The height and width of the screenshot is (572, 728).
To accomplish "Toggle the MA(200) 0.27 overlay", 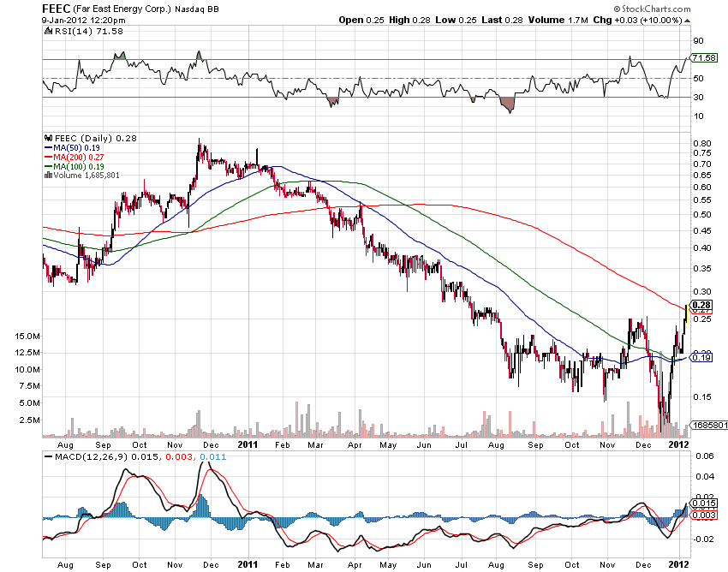I will tap(75, 158).
